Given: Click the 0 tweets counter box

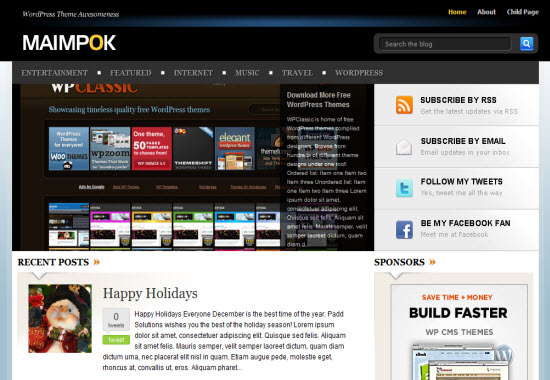Looking at the screenshot, I should pyautogui.click(x=116, y=319).
